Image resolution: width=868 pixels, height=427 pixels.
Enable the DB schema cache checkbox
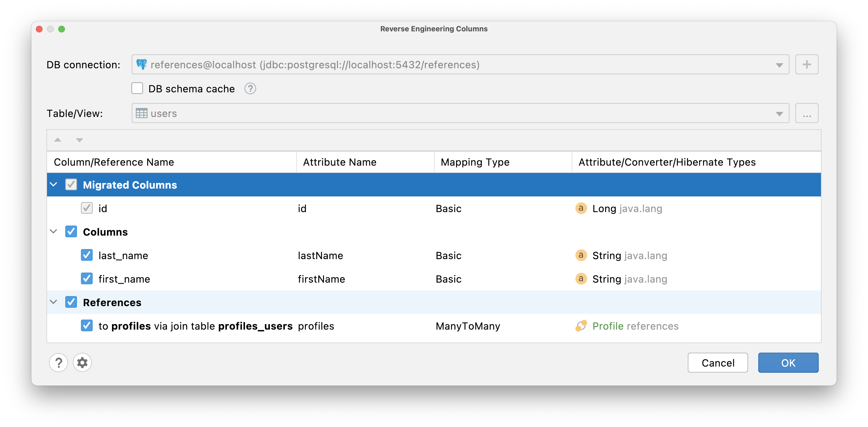(137, 89)
